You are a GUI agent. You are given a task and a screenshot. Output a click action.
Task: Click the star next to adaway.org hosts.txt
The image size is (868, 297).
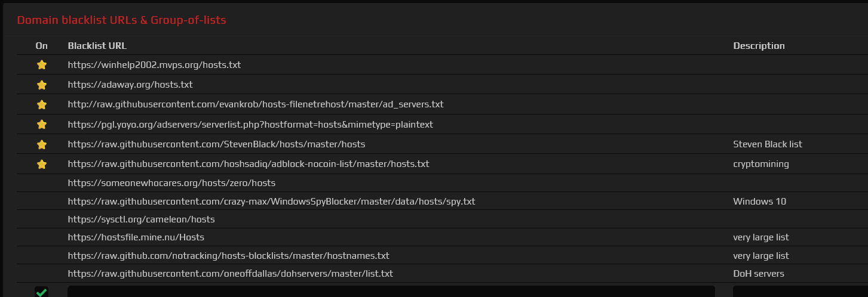[x=42, y=85]
